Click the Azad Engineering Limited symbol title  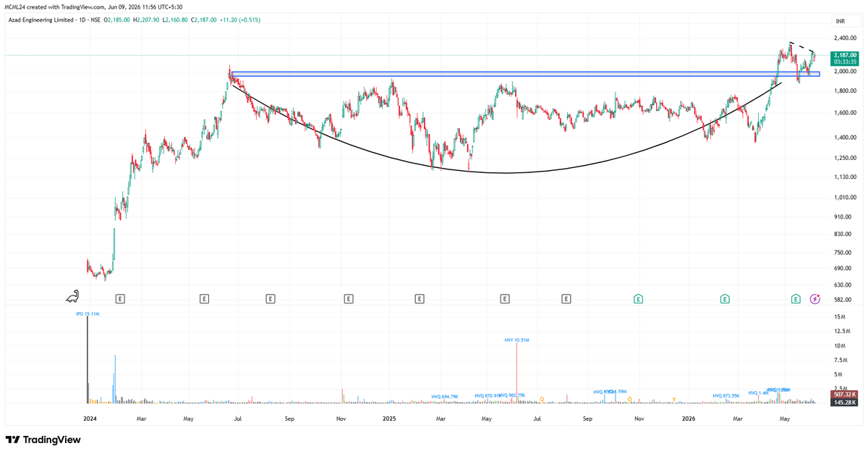click(40, 20)
